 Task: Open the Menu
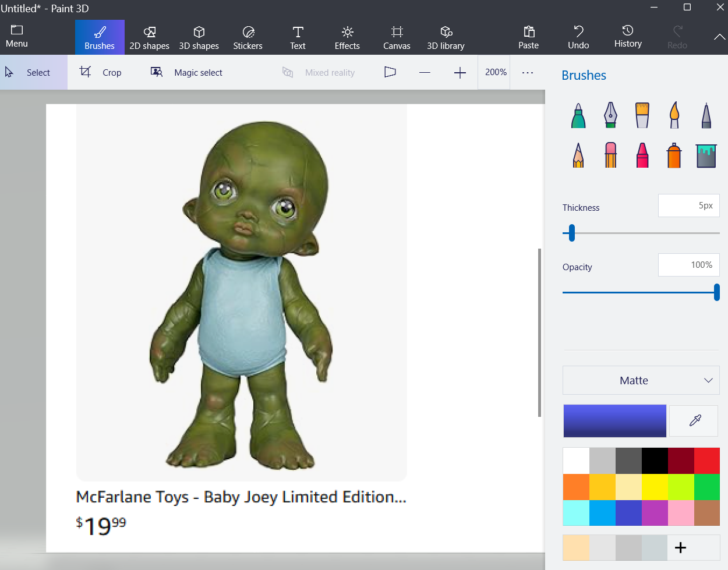(17, 37)
